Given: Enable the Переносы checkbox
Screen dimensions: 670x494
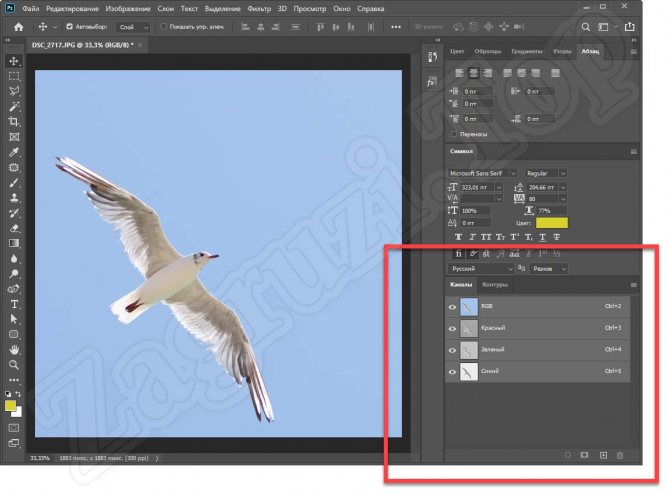Looking at the screenshot, I should pos(454,134).
